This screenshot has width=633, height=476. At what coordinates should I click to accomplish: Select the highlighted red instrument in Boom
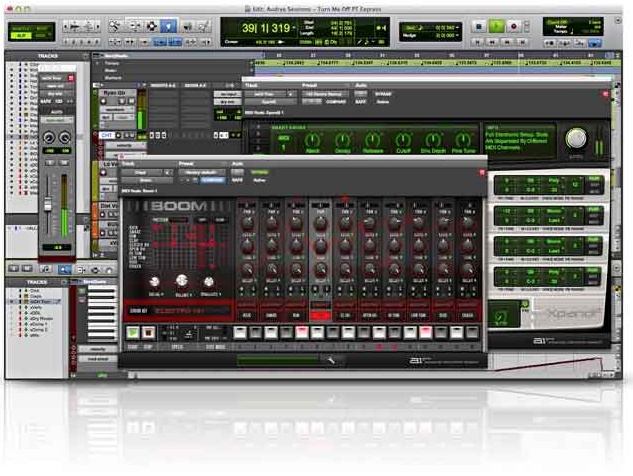coord(320,316)
